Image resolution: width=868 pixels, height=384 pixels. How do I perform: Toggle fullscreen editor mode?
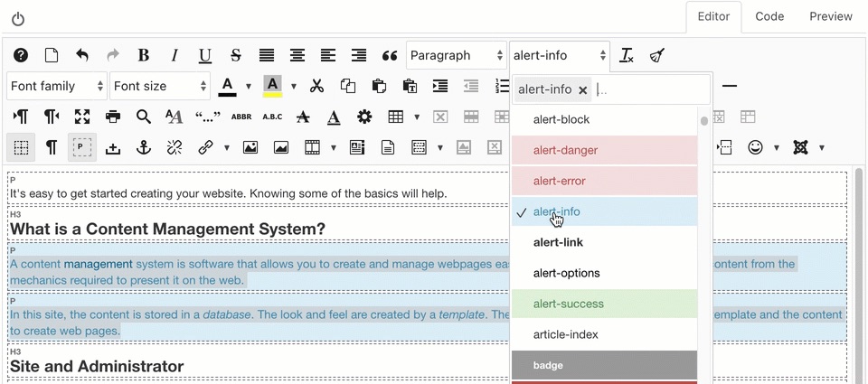point(82,117)
